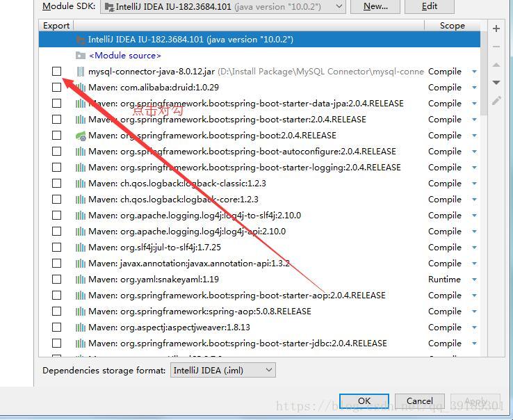The height and width of the screenshot is (420, 513).
Task: Open scope dropdown for spring-aop:5.0.8.RELEASE
Action: pos(474,312)
